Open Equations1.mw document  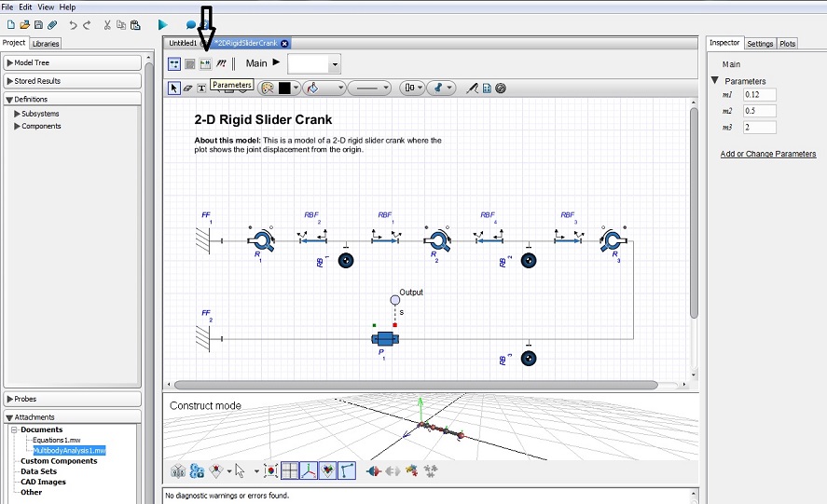coord(56,440)
